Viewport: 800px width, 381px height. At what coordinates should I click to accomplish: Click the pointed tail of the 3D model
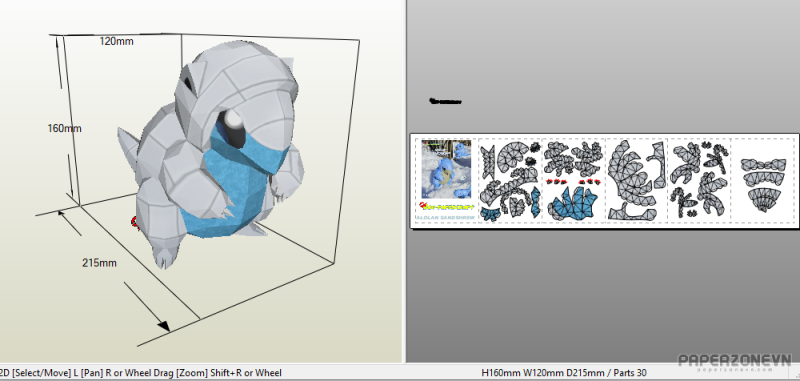tap(129, 149)
